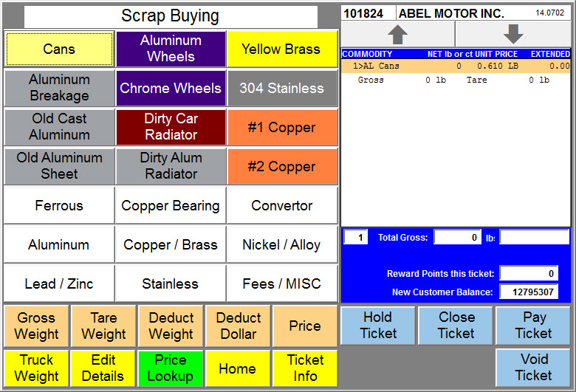
Task: Click the Gross Weight button
Action: 36,326
